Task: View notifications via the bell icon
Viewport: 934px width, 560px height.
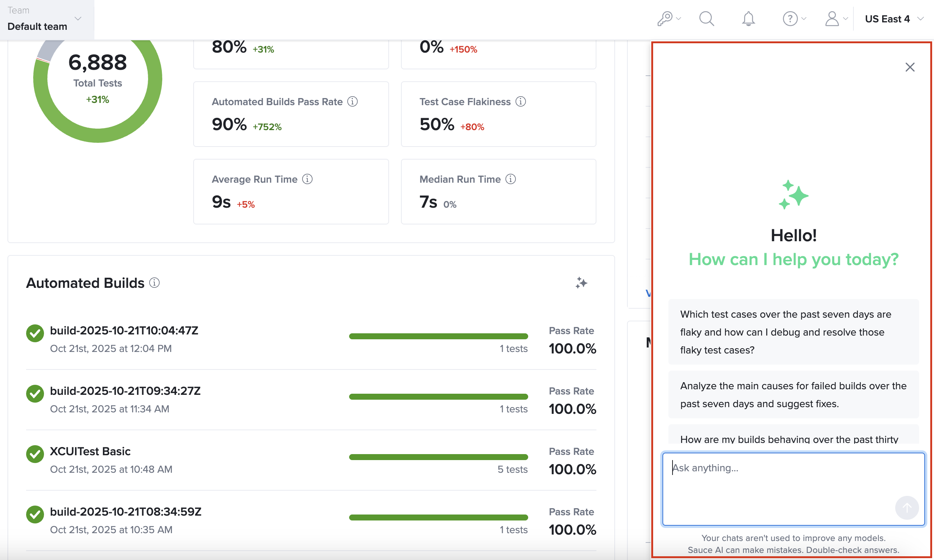Action: [x=748, y=18]
